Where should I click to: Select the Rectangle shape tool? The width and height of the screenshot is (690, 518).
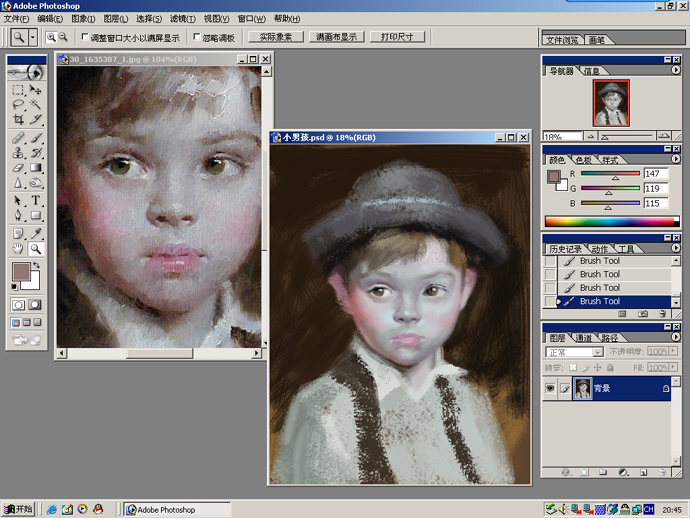coord(35,215)
